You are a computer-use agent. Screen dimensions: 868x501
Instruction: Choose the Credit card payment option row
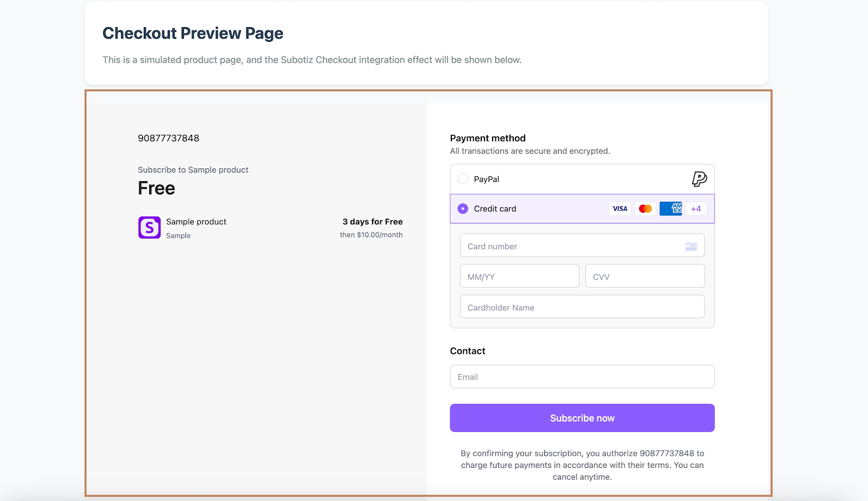542,208
